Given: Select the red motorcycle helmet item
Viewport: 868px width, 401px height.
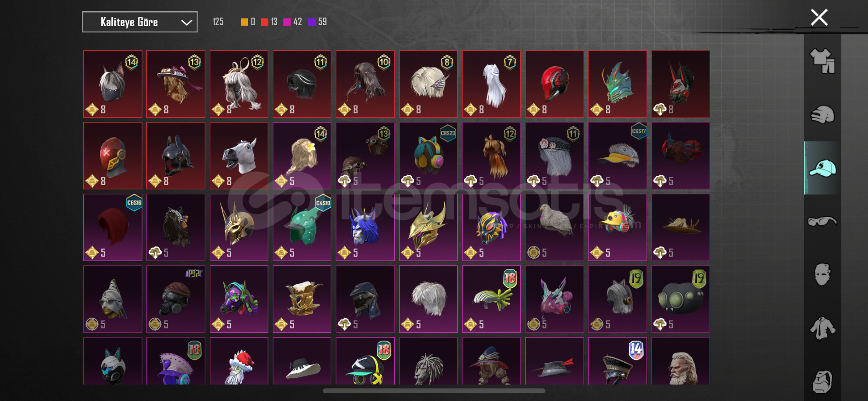Looking at the screenshot, I should pos(554,84).
